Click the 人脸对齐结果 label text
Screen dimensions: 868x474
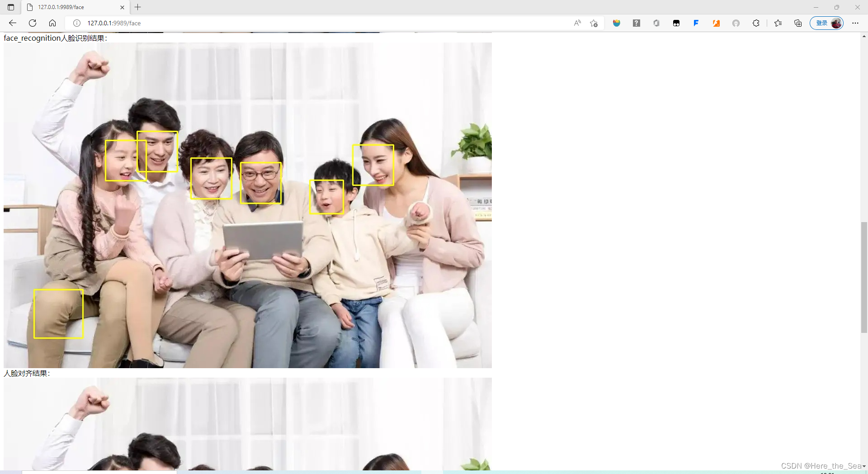click(27, 373)
